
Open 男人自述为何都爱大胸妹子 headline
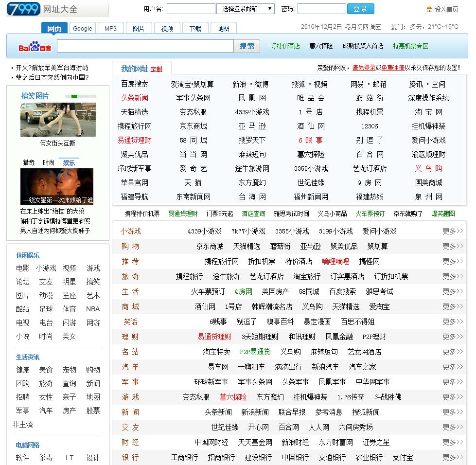[x=55, y=231]
